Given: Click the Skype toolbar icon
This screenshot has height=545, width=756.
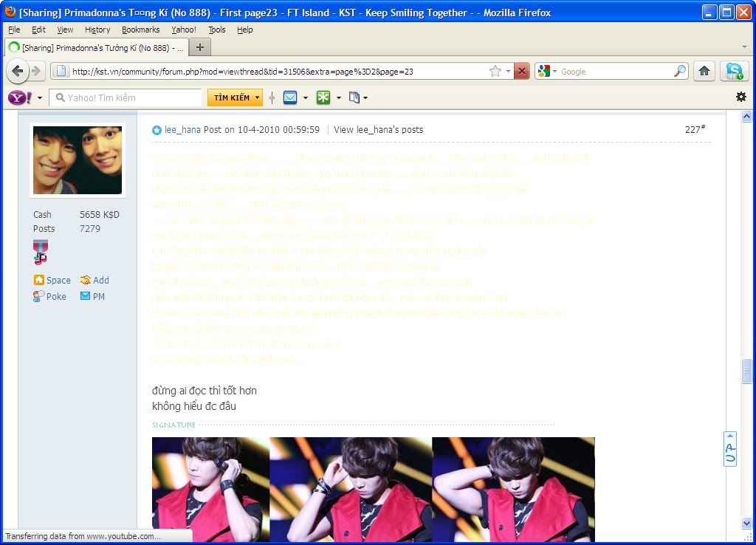Looking at the screenshot, I should pyautogui.click(x=735, y=72).
